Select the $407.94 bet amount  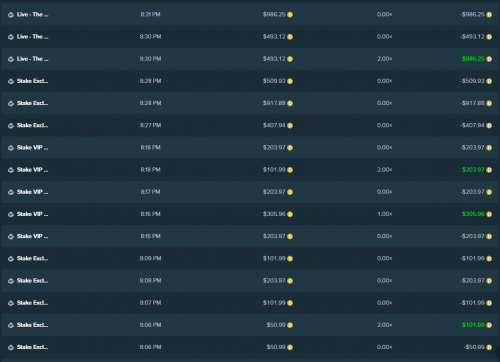(x=274, y=125)
